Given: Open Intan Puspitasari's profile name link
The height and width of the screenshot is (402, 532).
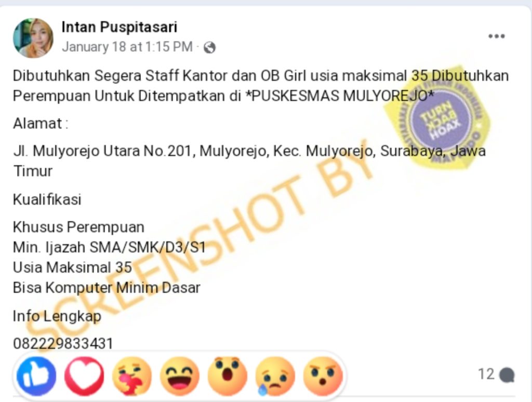Looking at the screenshot, I should point(119,27).
